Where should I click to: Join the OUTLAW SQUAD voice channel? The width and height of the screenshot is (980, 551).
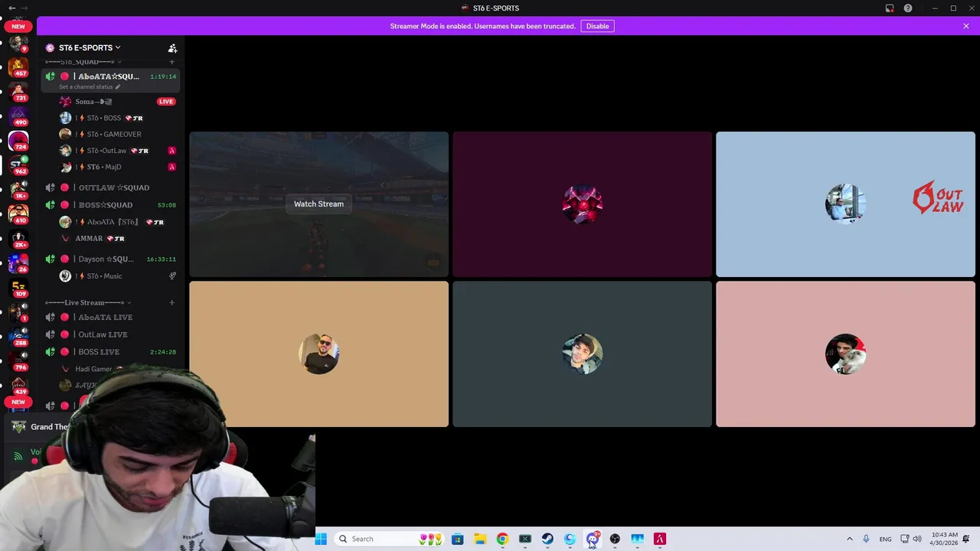pyautogui.click(x=110, y=187)
